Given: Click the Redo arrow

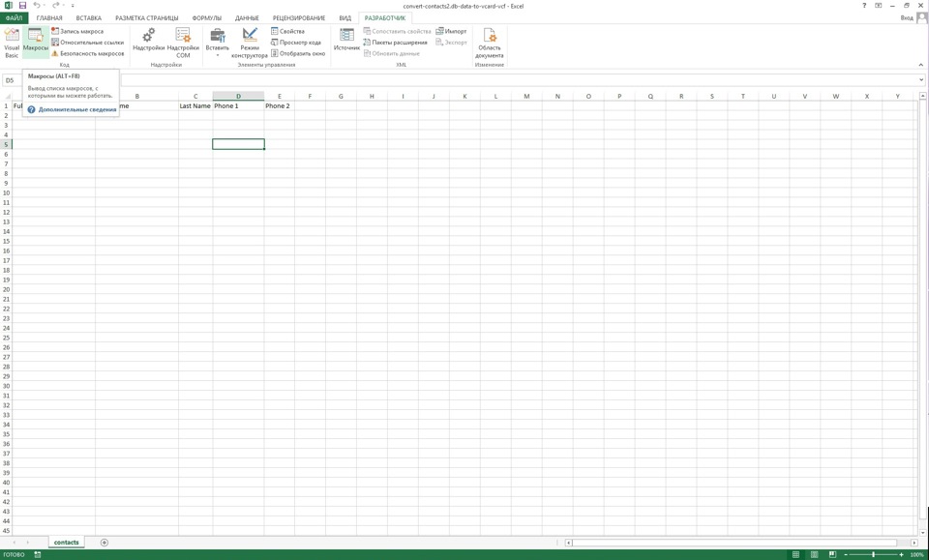Looking at the screenshot, I should [x=55, y=6].
